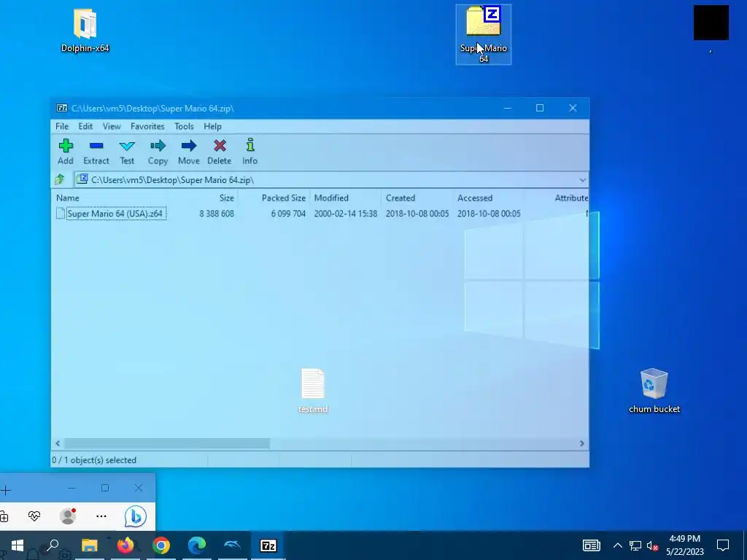Click the 7-Zip taskbar button
This screenshot has height=560, width=747.
pos(268,545)
